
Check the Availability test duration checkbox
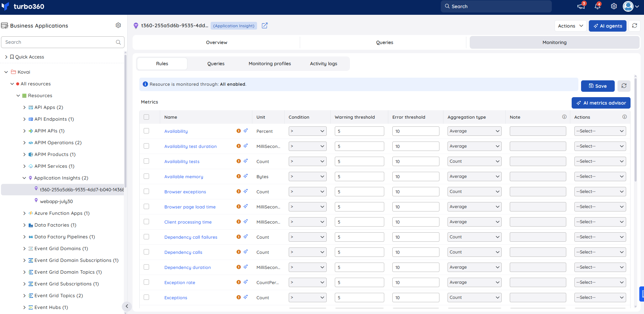[146, 146]
